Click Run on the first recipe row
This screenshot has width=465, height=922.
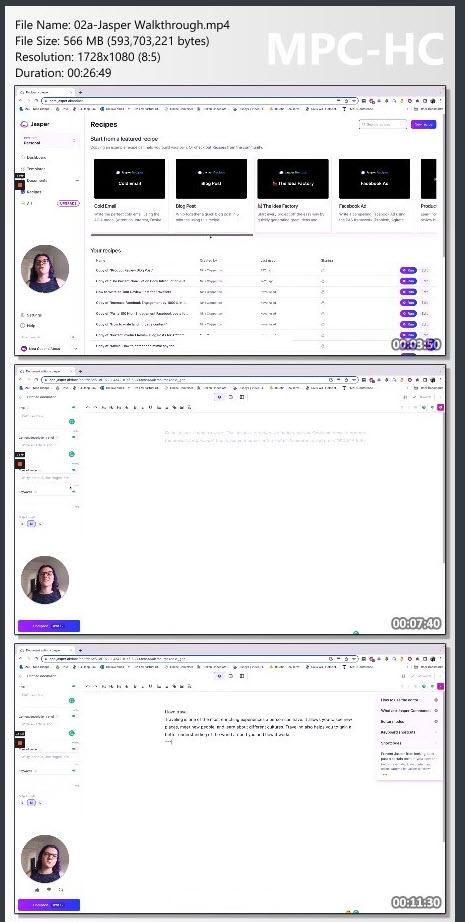coord(408,270)
